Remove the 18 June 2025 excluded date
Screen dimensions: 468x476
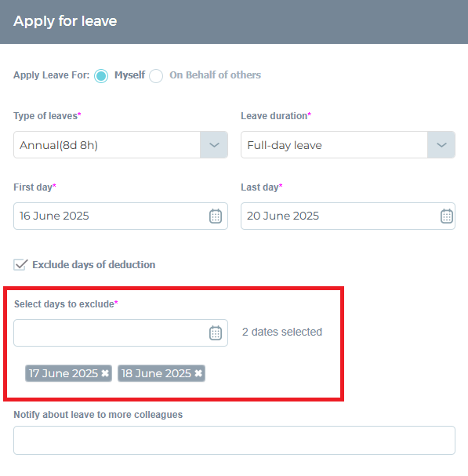[x=198, y=373]
